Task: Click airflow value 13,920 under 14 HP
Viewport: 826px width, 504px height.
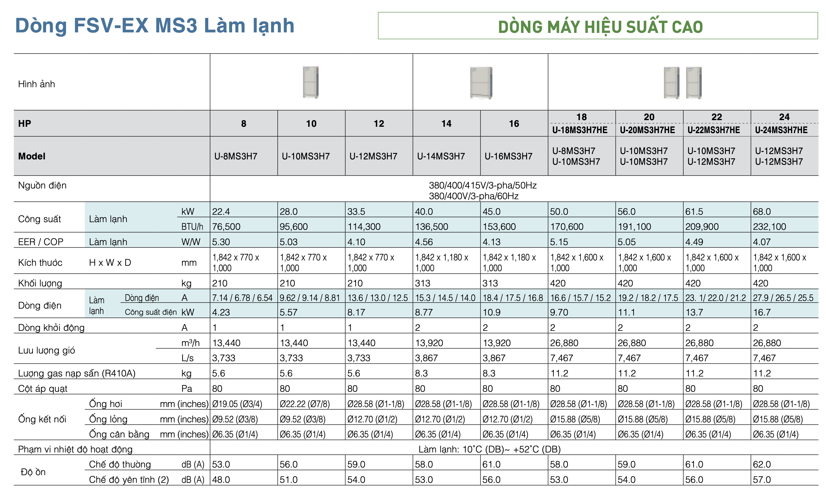Action: [429, 343]
